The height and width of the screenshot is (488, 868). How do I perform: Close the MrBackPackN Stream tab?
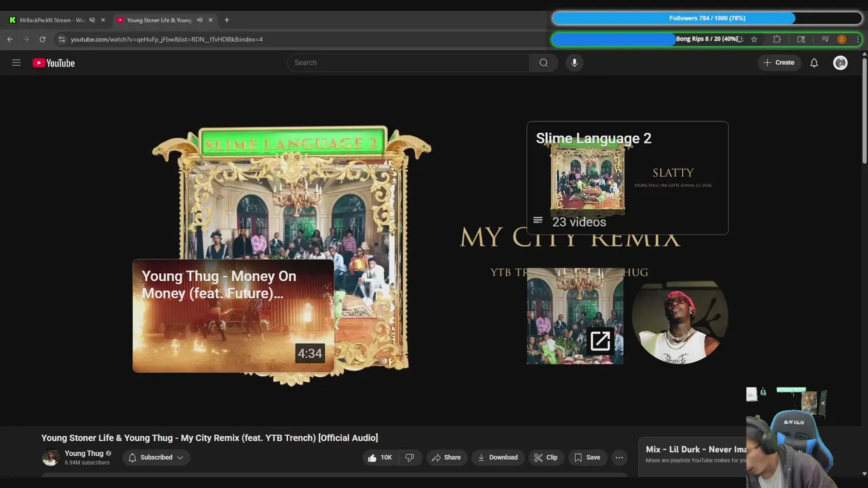click(103, 20)
